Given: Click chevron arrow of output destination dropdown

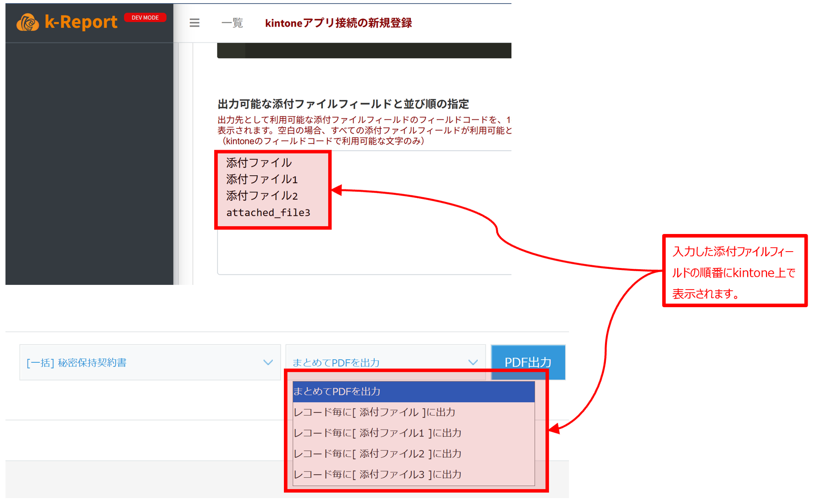Looking at the screenshot, I should click(x=473, y=362).
